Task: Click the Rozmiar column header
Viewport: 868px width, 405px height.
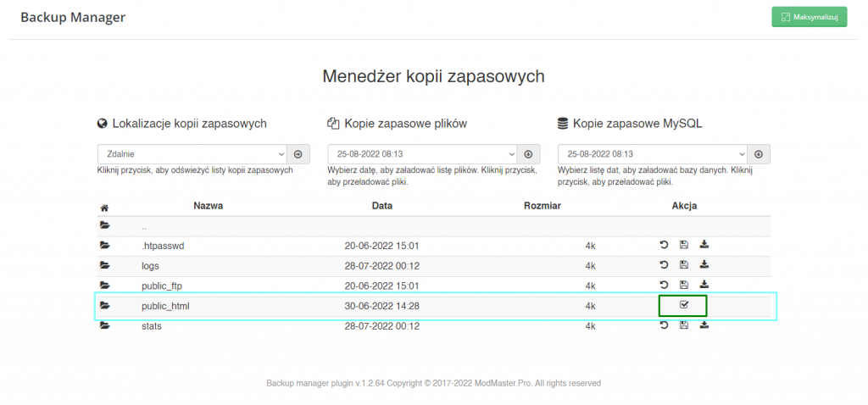Action: [x=542, y=206]
